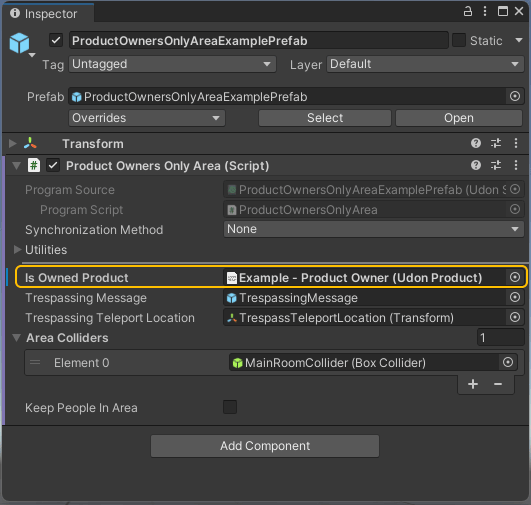
Task: Enable the Static checkbox
Action: coord(459,40)
